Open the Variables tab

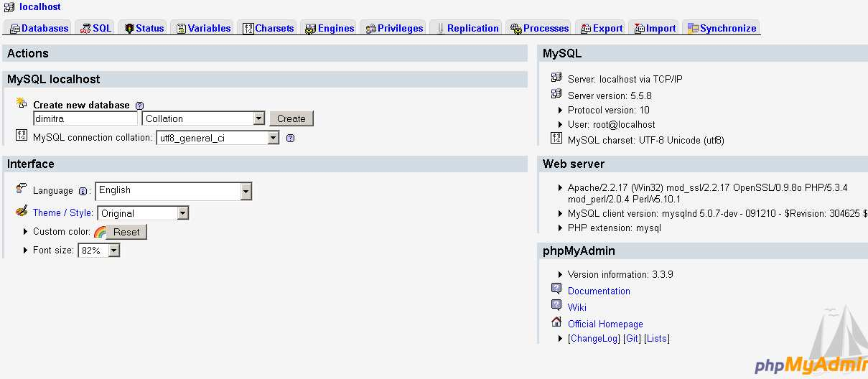[203, 29]
